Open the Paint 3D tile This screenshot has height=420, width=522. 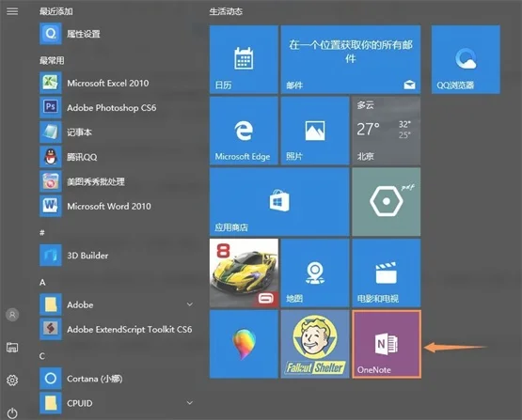244,344
